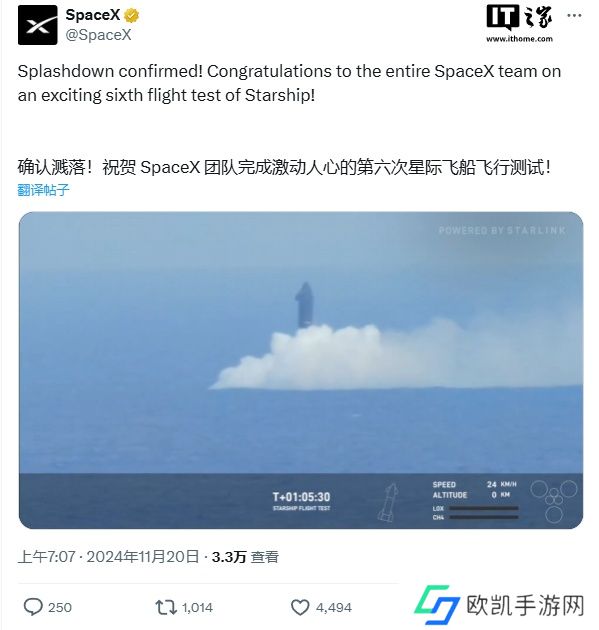Like the post with heart icon

tap(300, 607)
